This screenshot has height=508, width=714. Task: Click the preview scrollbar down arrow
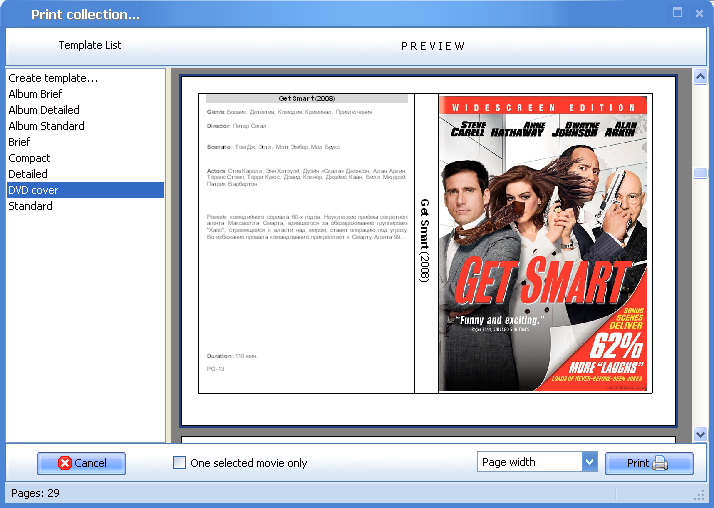click(x=700, y=434)
